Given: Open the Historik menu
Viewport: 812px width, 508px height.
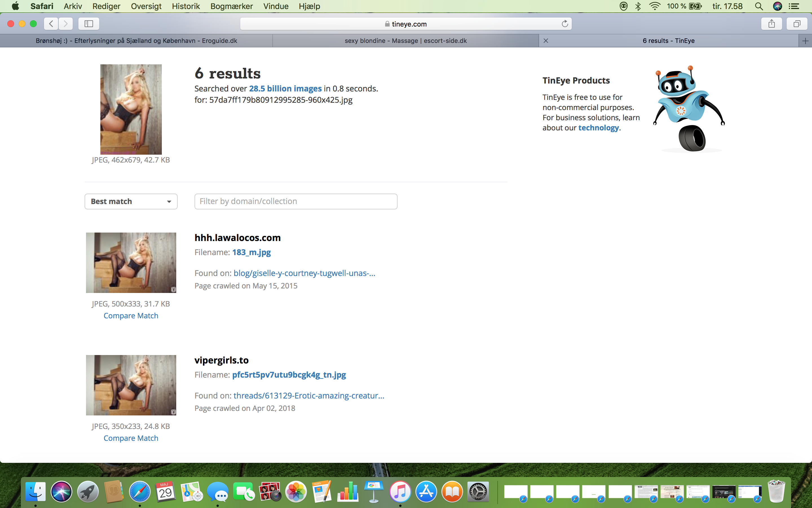Looking at the screenshot, I should pyautogui.click(x=186, y=6).
